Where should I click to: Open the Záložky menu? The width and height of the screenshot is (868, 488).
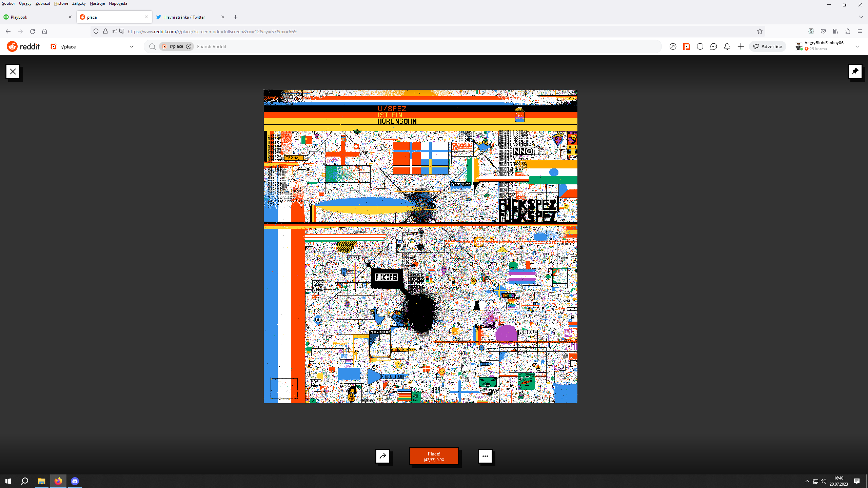[x=79, y=3]
